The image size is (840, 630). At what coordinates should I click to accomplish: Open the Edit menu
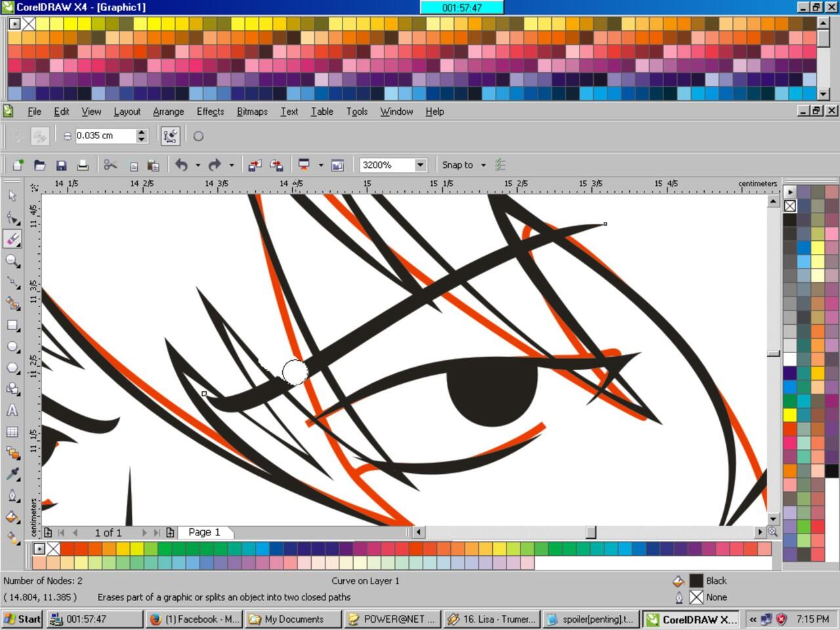point(61,112)
